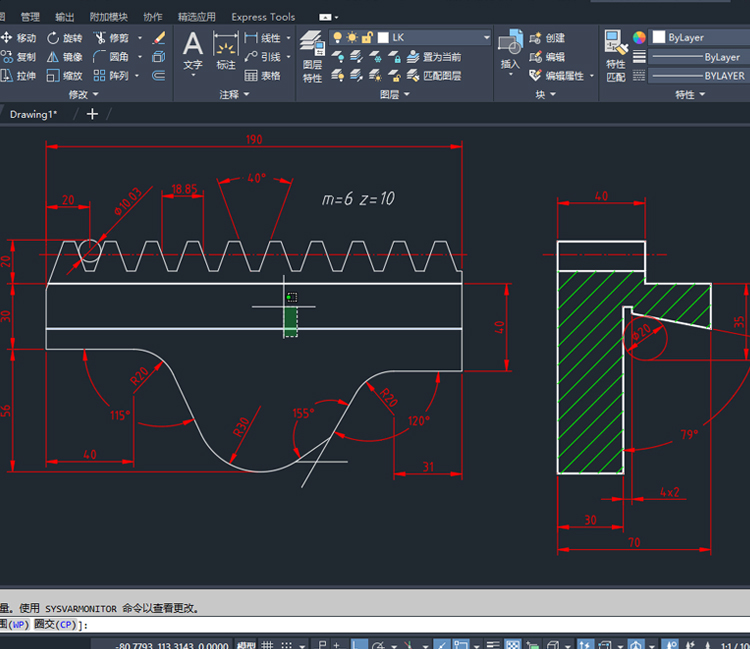
Task: Expand the Annotation (注释) panel
Action: point(234,94)
